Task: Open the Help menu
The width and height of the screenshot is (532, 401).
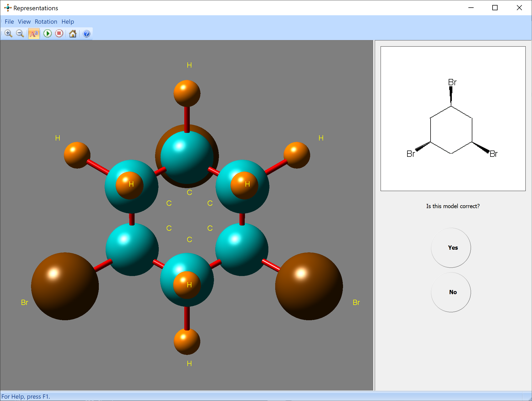Action: point(68,22)
